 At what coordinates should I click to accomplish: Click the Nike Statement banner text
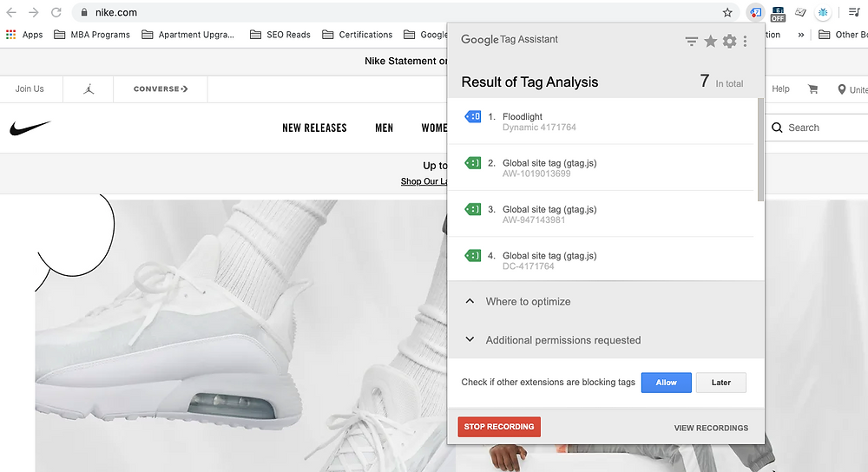pyautogui.click(x=405, y=61)
